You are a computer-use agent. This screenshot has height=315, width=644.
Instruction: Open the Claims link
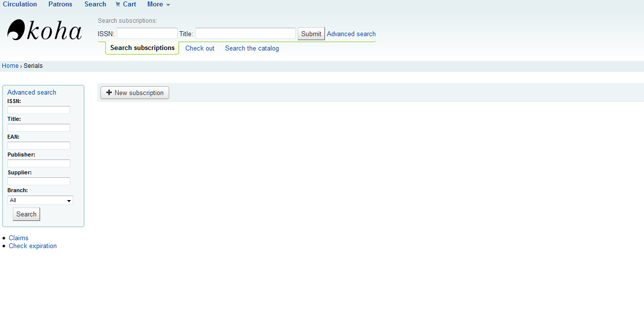(x=19, y=238)
